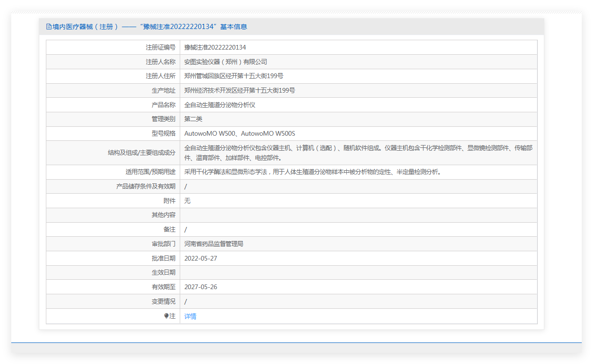Click the 型号规格 label
593x364 pixels.
(x=163, y=133)
